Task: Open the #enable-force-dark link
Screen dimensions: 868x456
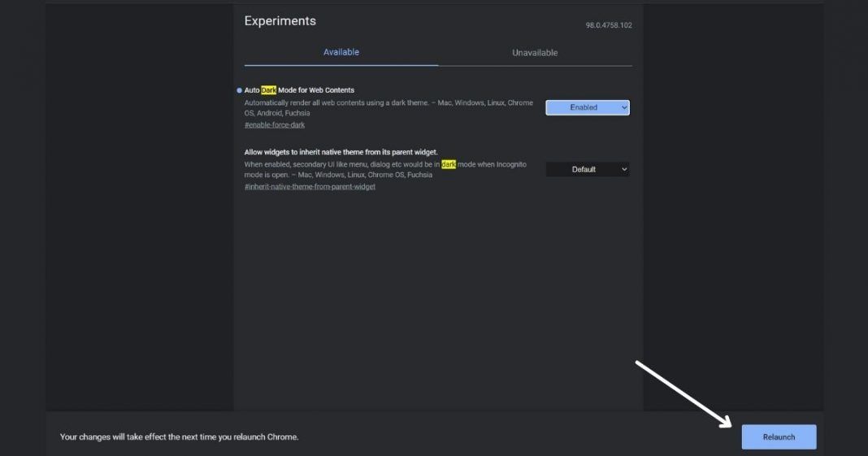Action: pos(275,125)
